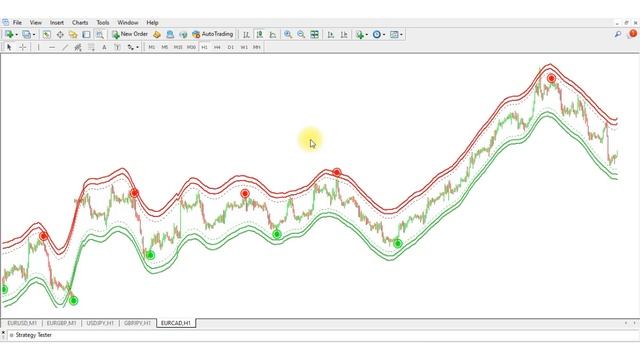Set timeframe to MN
The width and height of the screenshot is (640, 360).
point(257,47)
